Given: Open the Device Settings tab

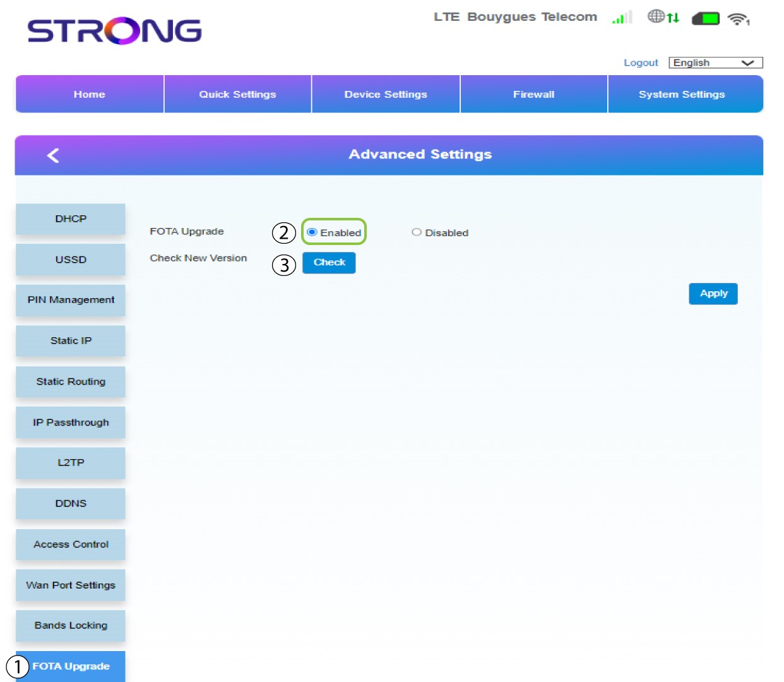Looking at the screenshot, I should (386, 94).
